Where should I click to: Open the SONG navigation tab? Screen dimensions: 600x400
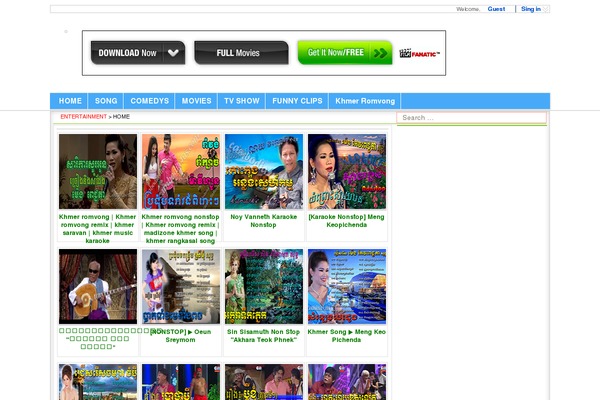click(106, 101)
